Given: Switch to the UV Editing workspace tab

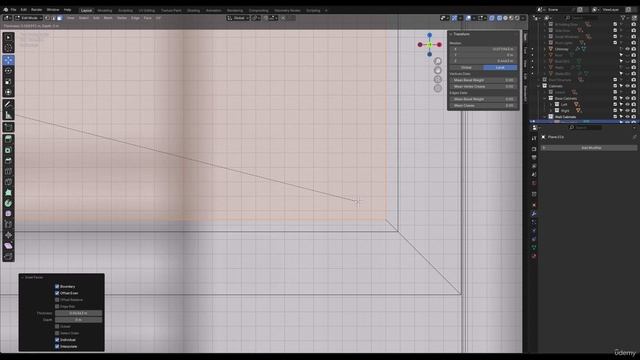Looking at the screenshot, I should (x=147, y=10).
